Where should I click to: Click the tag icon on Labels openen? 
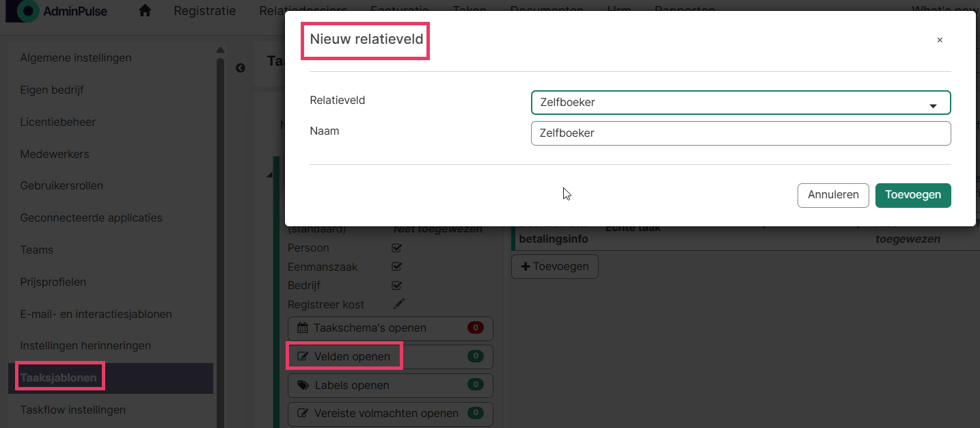click(303, 385)
